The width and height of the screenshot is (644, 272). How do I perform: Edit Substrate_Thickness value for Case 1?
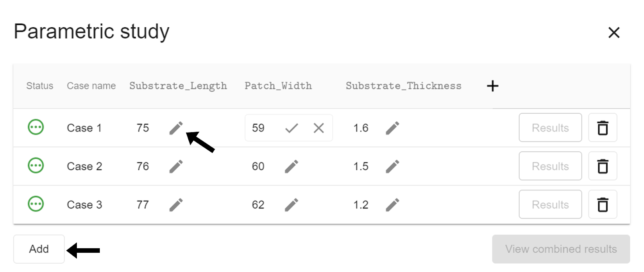tap(392, 128)
